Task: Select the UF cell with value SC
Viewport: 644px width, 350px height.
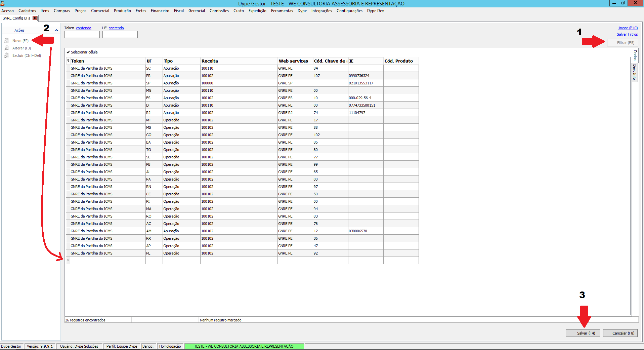Action: click(x=154, y=68)
